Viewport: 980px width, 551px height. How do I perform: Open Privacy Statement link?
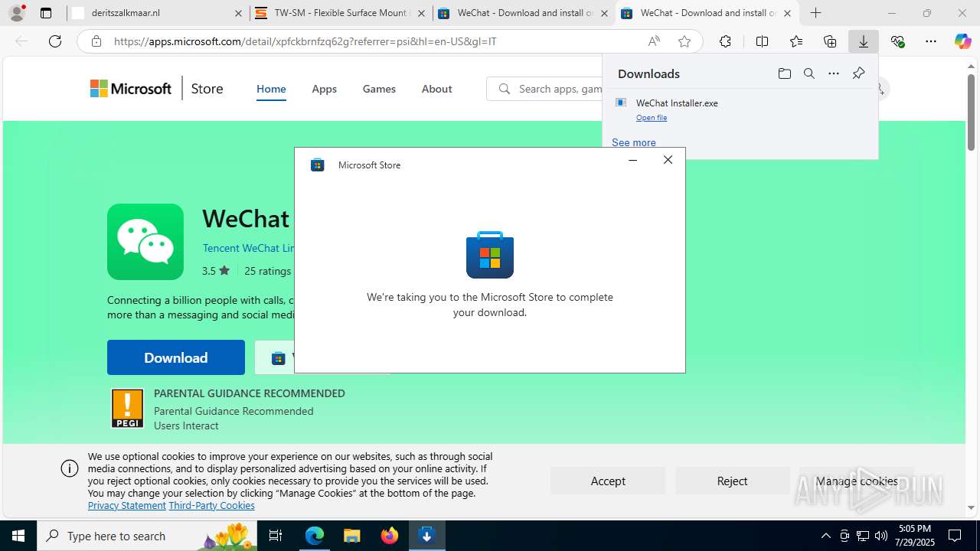click(x=126, y=505)
